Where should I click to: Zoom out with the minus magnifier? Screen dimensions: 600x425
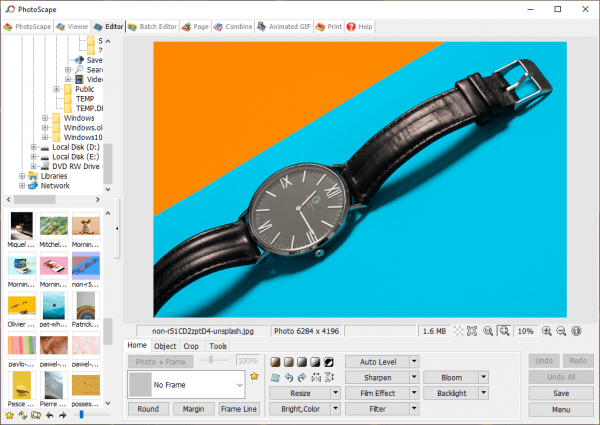tap(561, 331)
